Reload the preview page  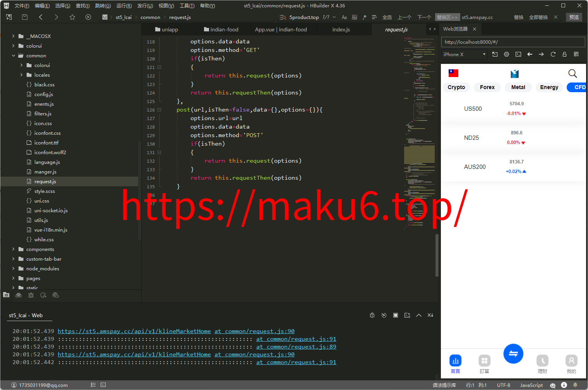tap(553, 54)
